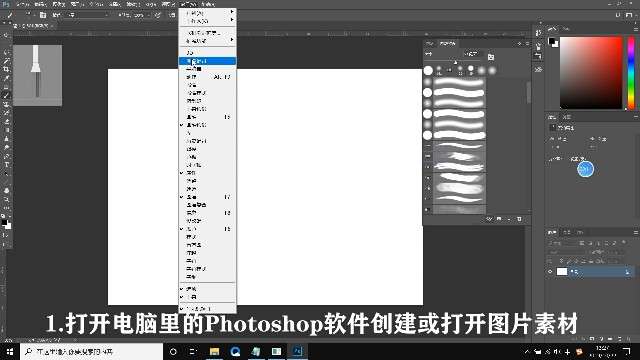Uncheck the checked menu item with F7 shortcut

[x=207, y=197]
